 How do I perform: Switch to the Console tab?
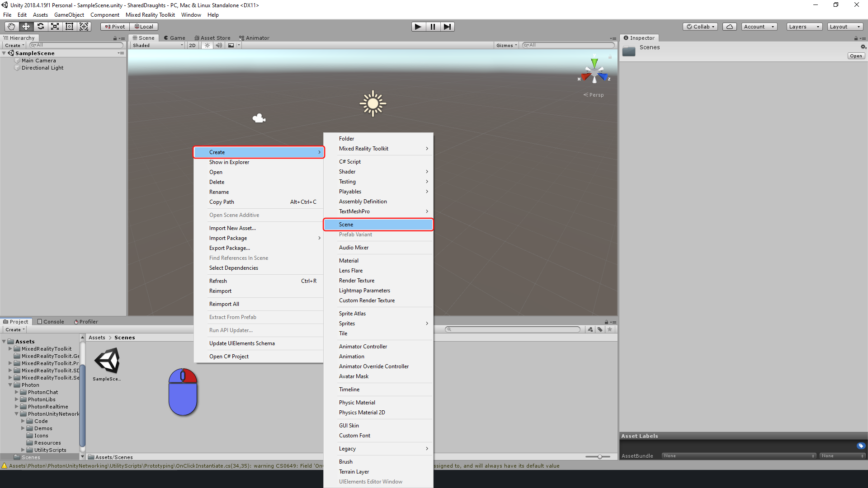(51, 322)
